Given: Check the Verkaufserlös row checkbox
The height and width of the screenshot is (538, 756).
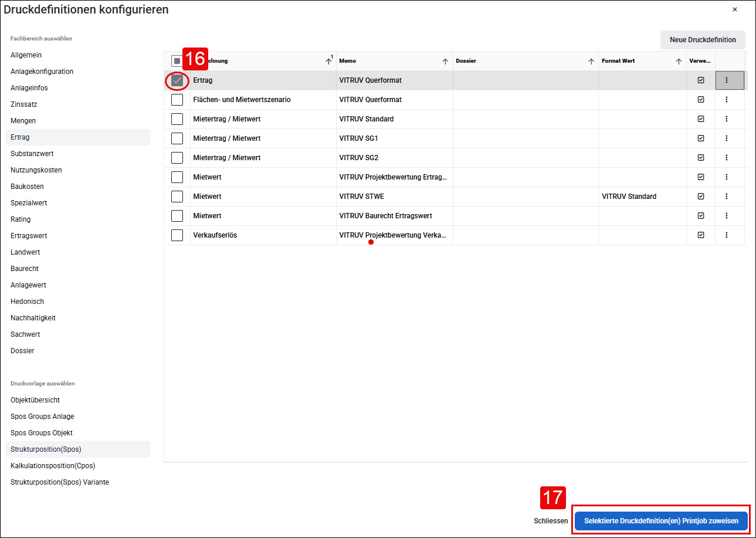Looking at the screenshot, I should tap(177, 235).
